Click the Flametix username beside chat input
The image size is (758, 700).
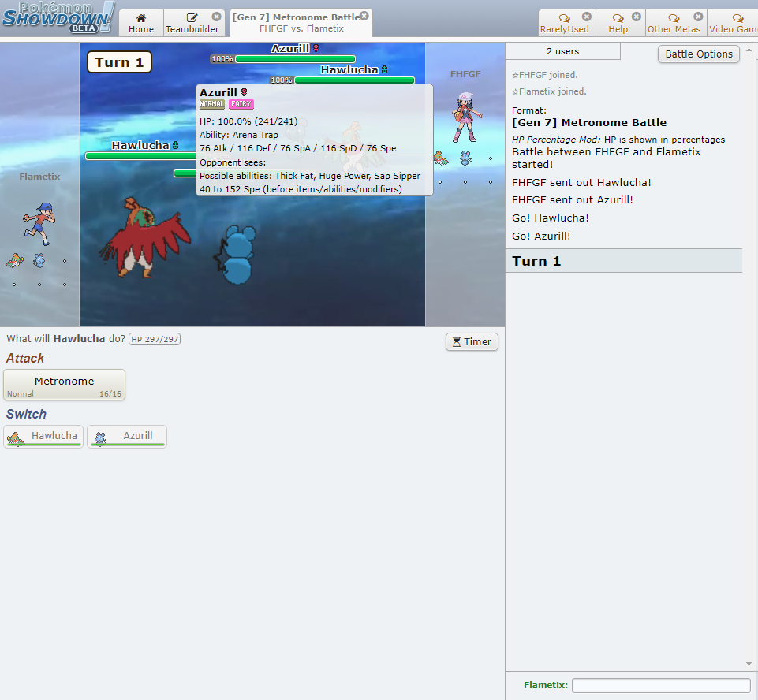click(545, 685)
